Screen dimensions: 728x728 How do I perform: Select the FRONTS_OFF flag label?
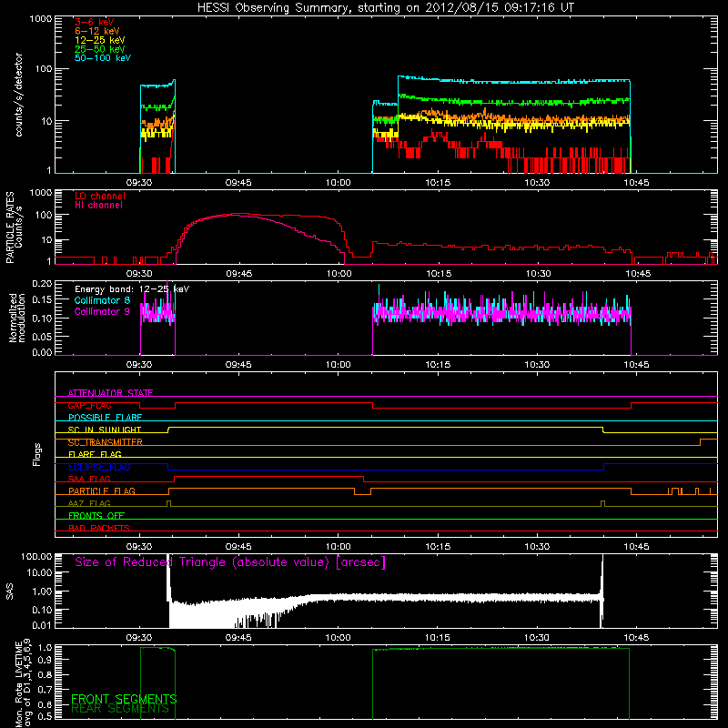(96, 515)
